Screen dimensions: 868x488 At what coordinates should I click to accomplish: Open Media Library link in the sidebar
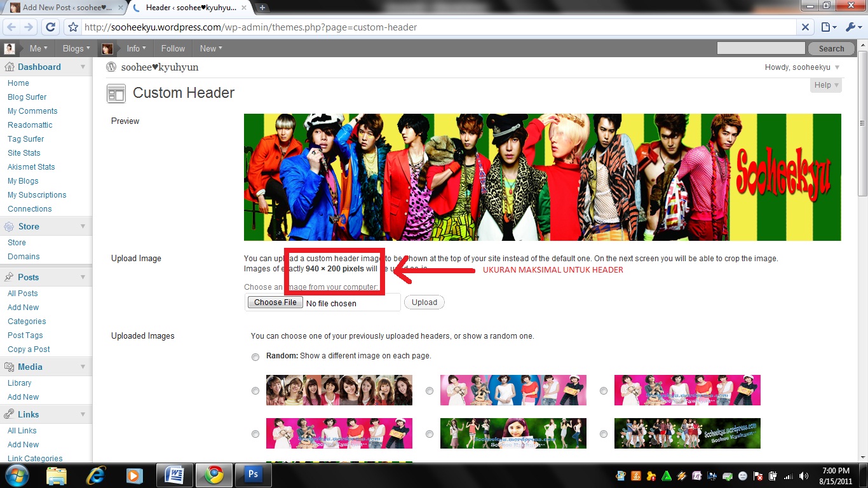19,383
